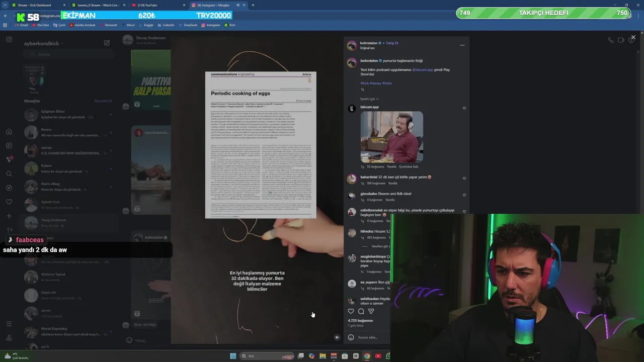
Task: Switch to the (114) YouTube tab
Action: 158,5
